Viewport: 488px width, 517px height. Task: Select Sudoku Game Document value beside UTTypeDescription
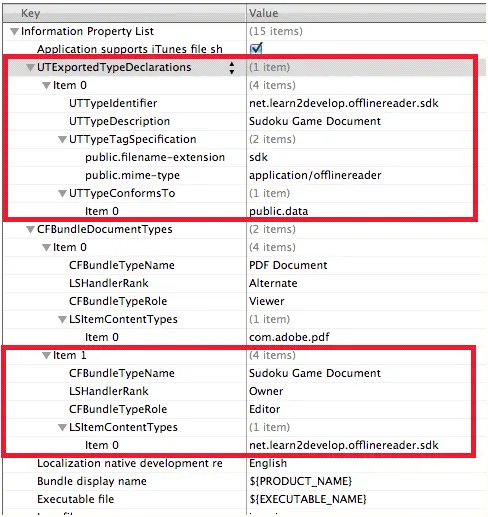click(x=315, y=121)
